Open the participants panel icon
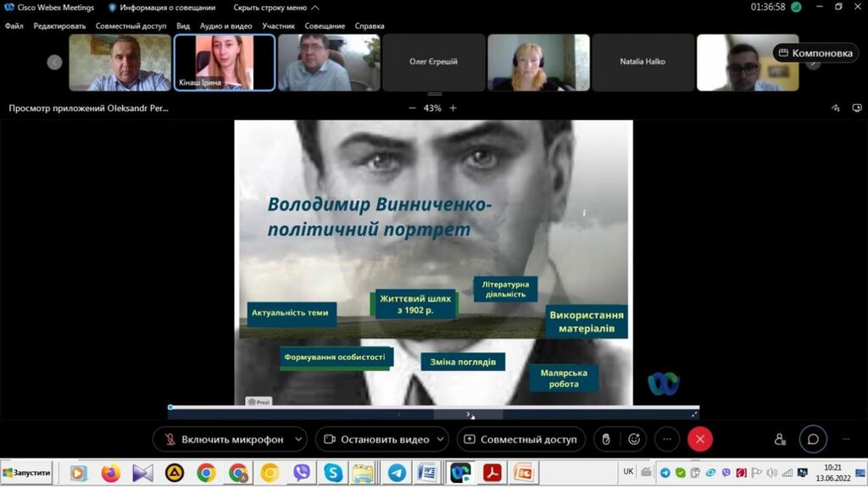Viewport: 868px width, 488px height. tap(780, 440)
